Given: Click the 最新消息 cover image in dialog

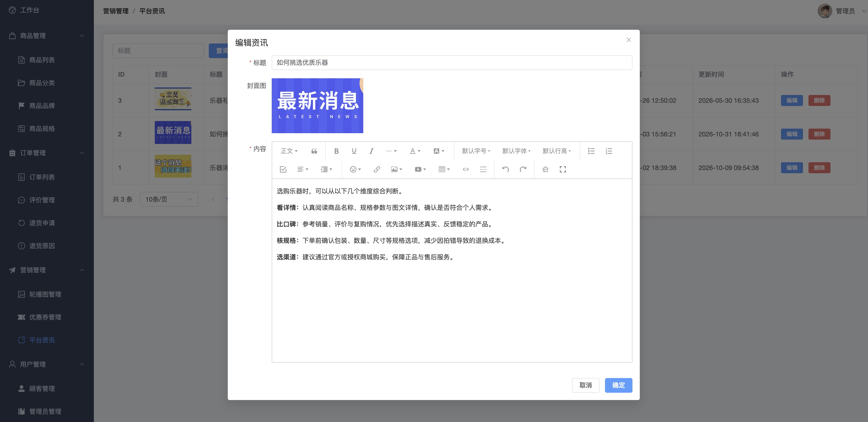Looking at the screenshot, I should 317,105.
